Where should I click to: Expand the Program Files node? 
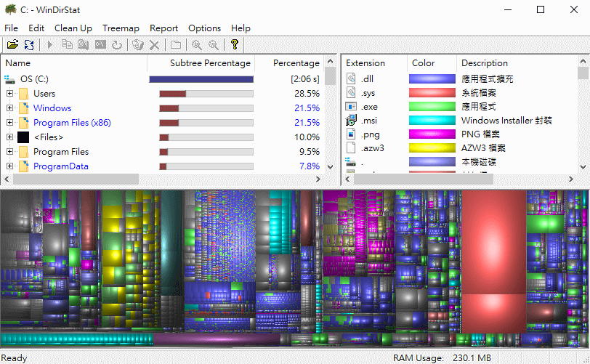point(9,152)
